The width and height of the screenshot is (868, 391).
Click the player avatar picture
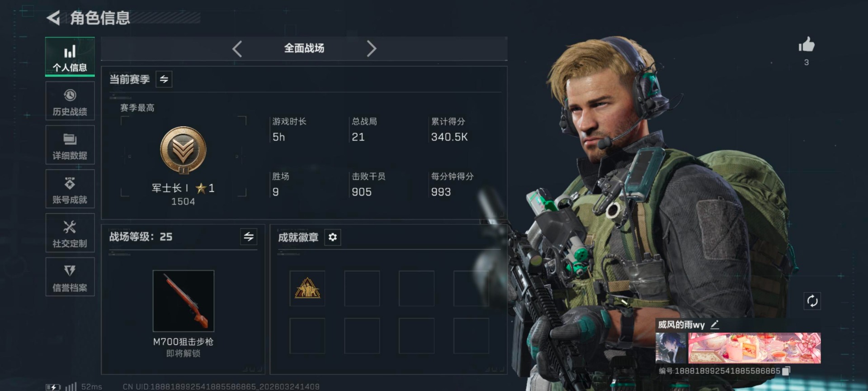[x=671, y=348]
